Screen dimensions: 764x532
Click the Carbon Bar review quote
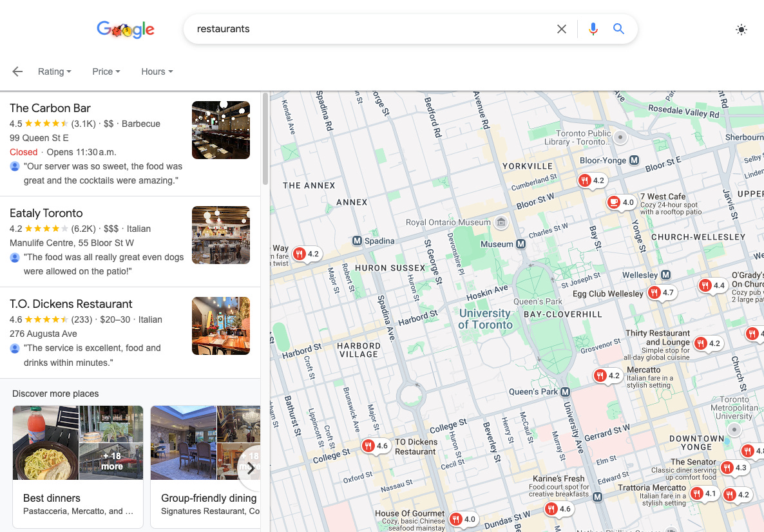tap(102, 173)
